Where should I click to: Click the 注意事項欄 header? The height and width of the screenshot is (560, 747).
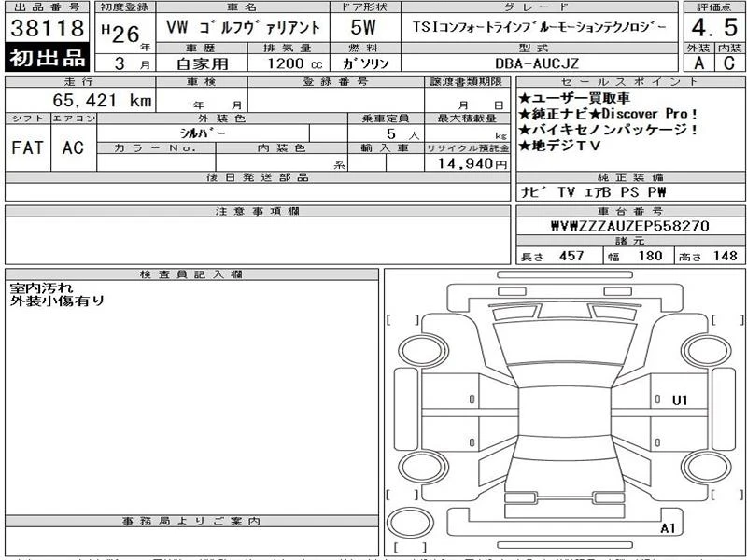point(258,211)
